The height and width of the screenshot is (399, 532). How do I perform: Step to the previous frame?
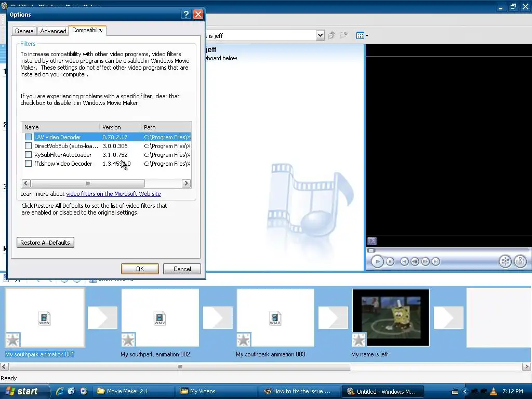click(415, 262)
